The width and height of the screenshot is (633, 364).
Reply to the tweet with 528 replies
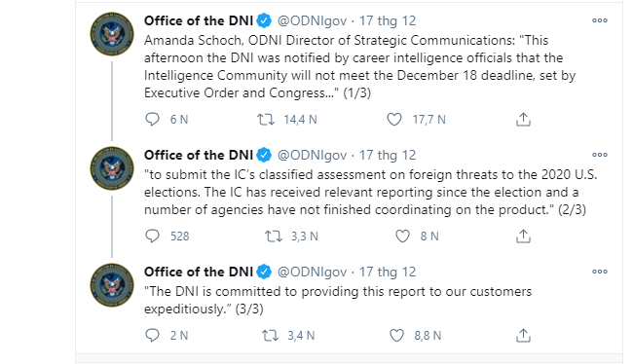[152, 237]
